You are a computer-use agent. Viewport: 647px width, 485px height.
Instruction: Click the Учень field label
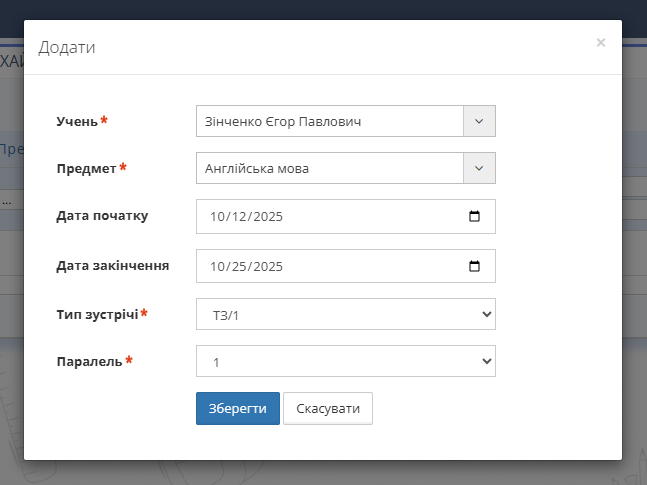point(77,121)
